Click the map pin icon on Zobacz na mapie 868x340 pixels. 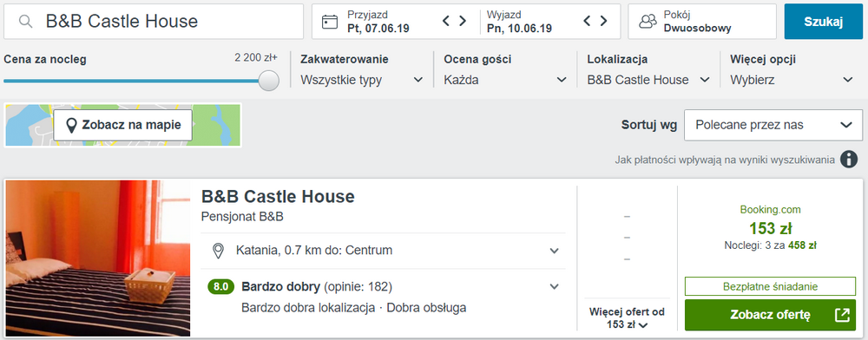tap(71, 126)
